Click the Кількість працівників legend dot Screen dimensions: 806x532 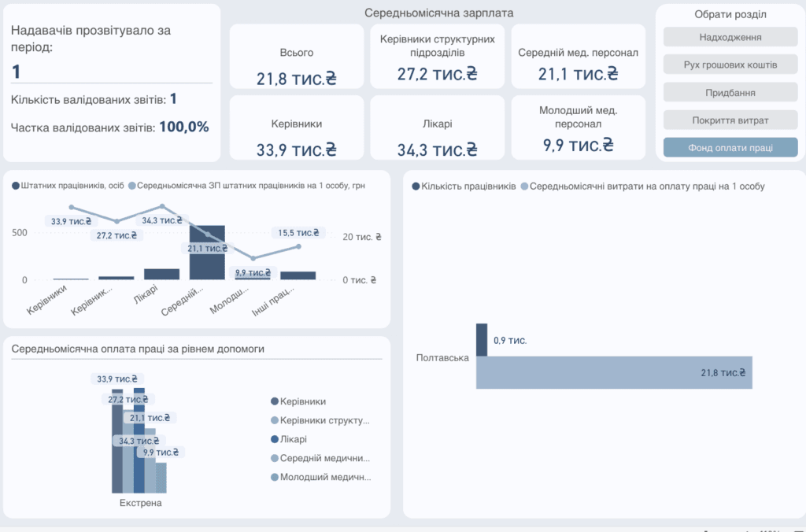416,186
